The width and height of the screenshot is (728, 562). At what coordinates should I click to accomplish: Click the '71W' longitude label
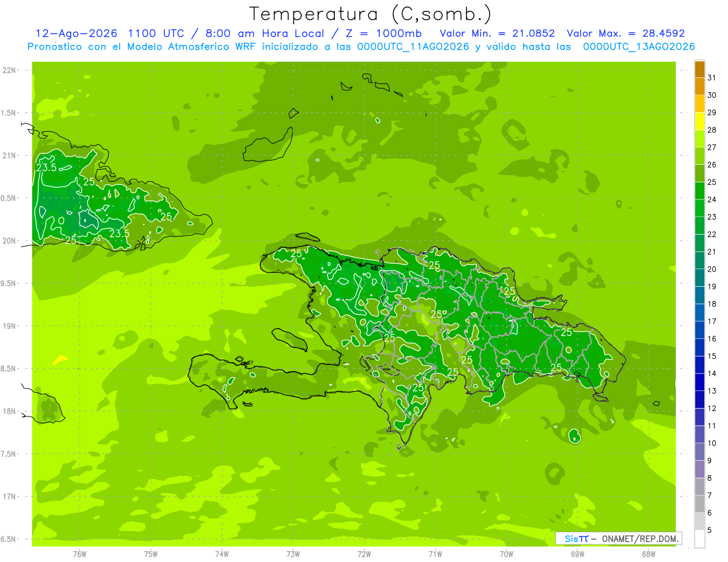(x=435, y=554)
